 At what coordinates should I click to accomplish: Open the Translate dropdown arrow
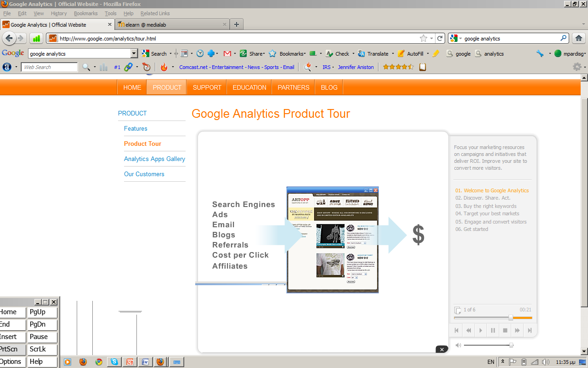point(393,54)
